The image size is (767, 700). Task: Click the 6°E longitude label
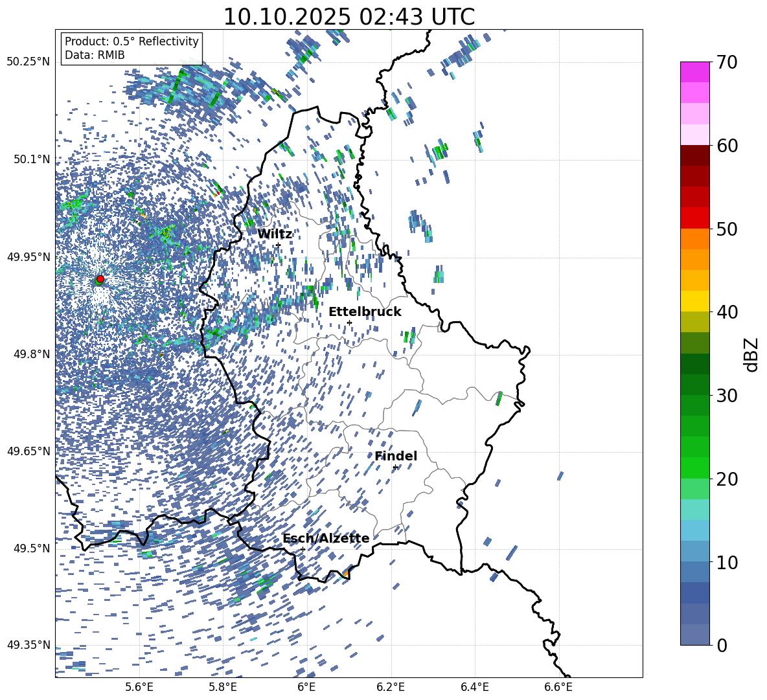(x=306, y=687)
